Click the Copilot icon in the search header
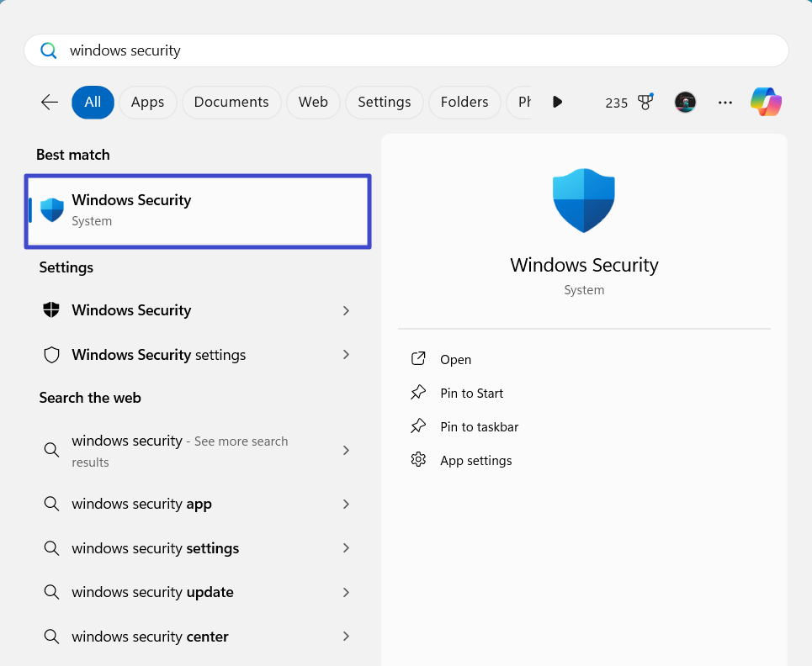Screen dimensions: 812x666 point(766,102)
